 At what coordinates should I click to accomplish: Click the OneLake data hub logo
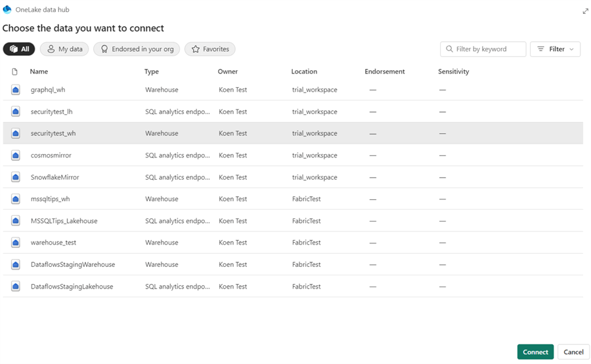point(7,10)
